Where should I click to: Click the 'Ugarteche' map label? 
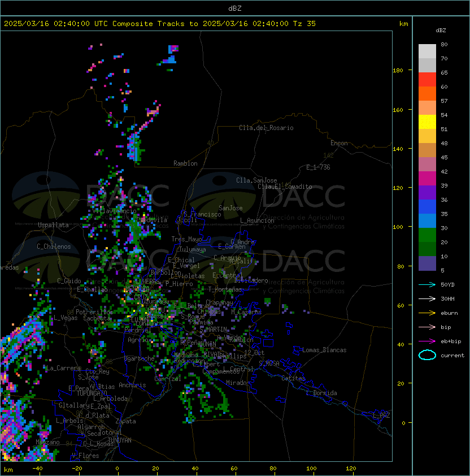140,359
